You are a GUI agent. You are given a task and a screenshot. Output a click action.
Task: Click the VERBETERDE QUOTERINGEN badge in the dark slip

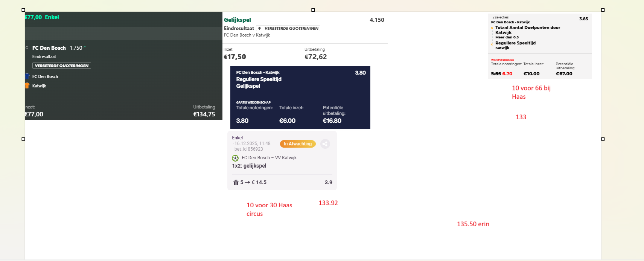click(62, 66)
